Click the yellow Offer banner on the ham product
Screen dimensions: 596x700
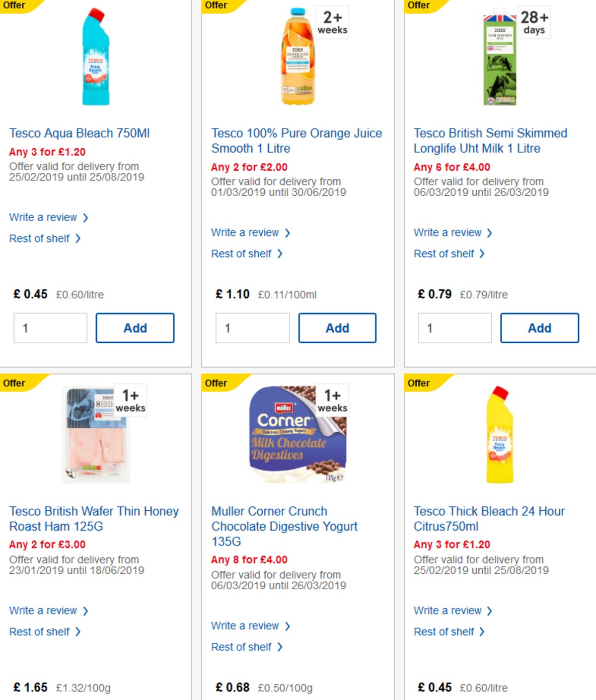pyautogui.click(x=15, y=383)
